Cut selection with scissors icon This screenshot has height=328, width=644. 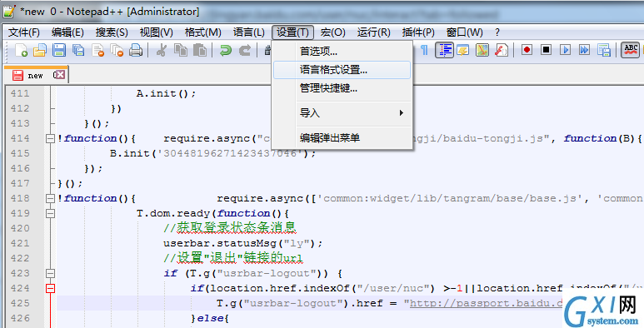(162, 50)
